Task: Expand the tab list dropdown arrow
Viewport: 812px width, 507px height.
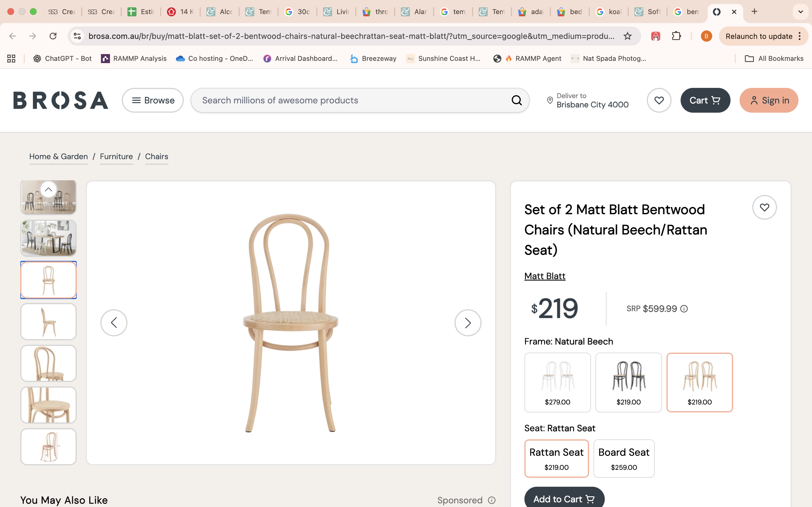Action: tap(800, 12)
